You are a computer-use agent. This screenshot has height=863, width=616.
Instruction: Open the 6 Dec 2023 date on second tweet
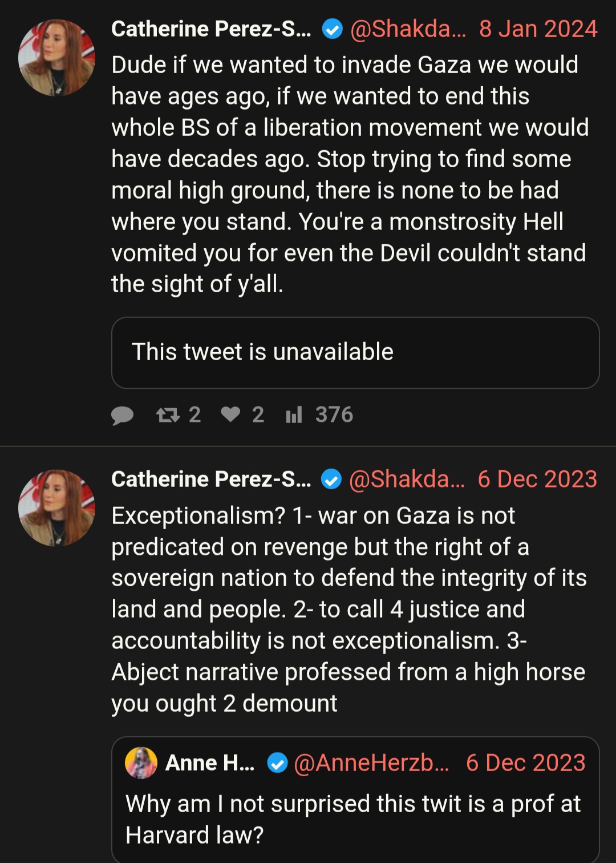pos(537,479)
